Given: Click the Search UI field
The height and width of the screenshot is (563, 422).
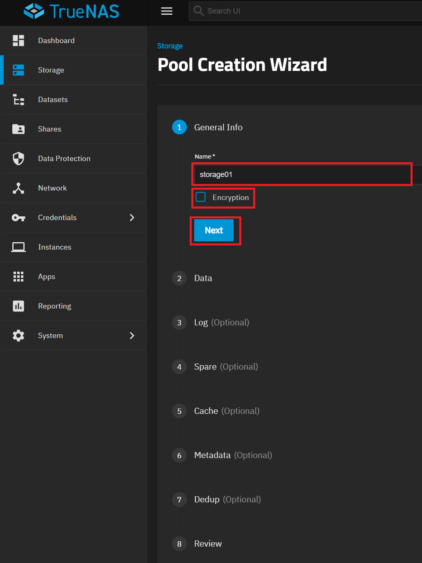Looking at the screenshot, I should [305, 11].
